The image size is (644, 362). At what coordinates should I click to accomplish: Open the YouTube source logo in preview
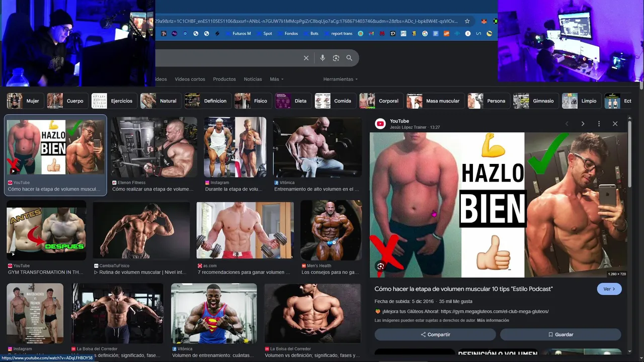pos(380,124)
